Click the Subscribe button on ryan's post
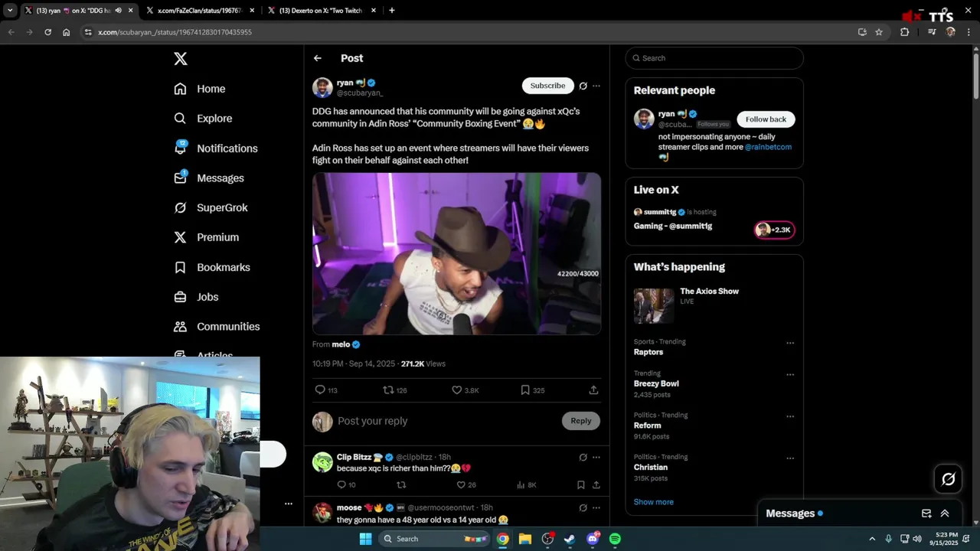This screenshot has width=980, height=551. 547,86
